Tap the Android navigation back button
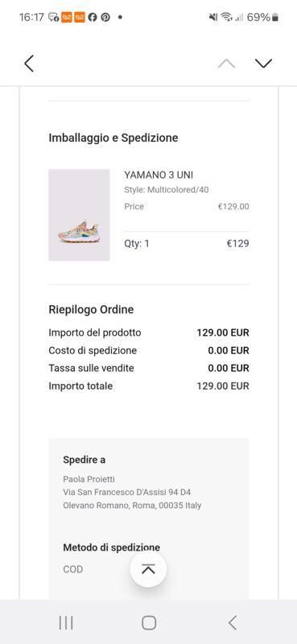 click(233, 622)
